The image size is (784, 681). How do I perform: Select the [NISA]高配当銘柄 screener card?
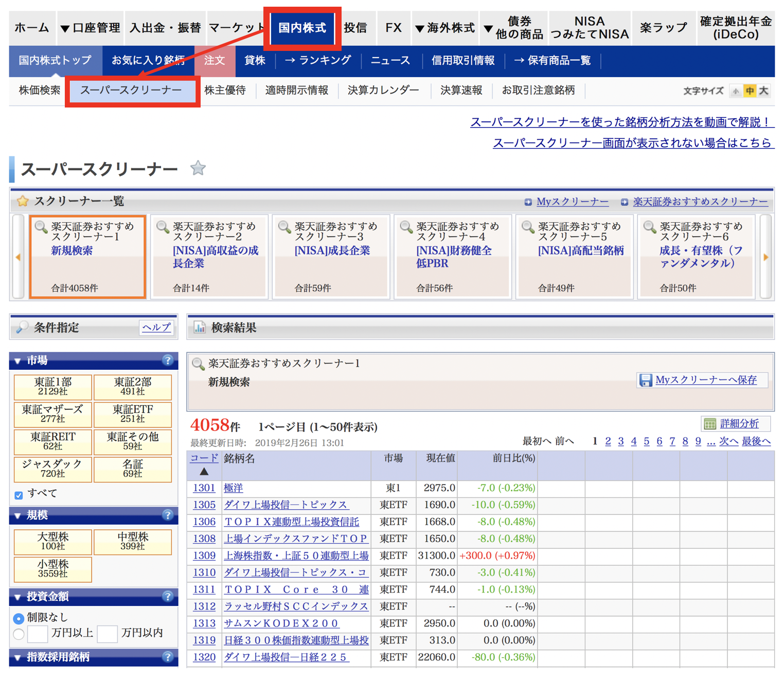(575, 257)
